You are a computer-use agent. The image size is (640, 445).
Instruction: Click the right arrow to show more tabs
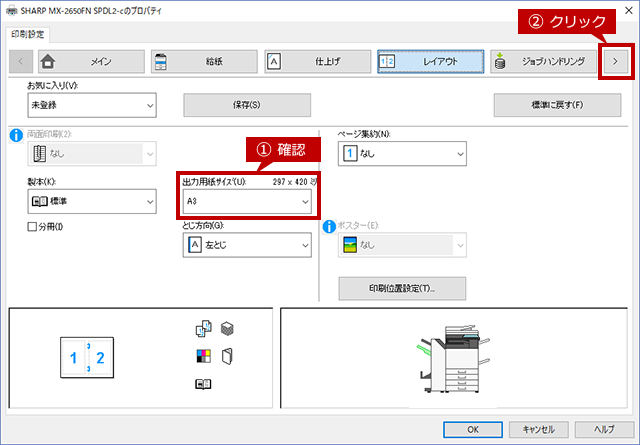(x=616, y=62)
